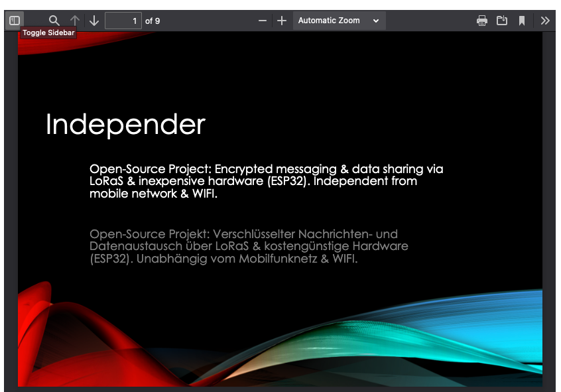
Task: Click the Independer slide title
Action: (x=125, y=125)
